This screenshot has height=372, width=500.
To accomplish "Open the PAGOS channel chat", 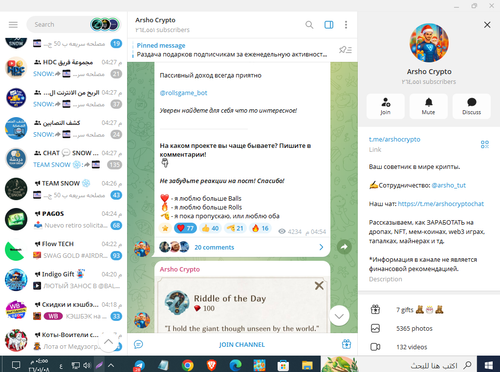I will [x=63, y=219].
